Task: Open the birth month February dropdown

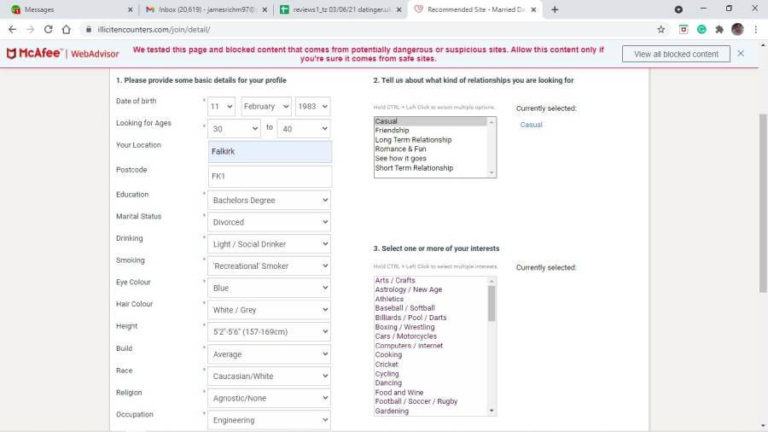Action: click(266, 106)
